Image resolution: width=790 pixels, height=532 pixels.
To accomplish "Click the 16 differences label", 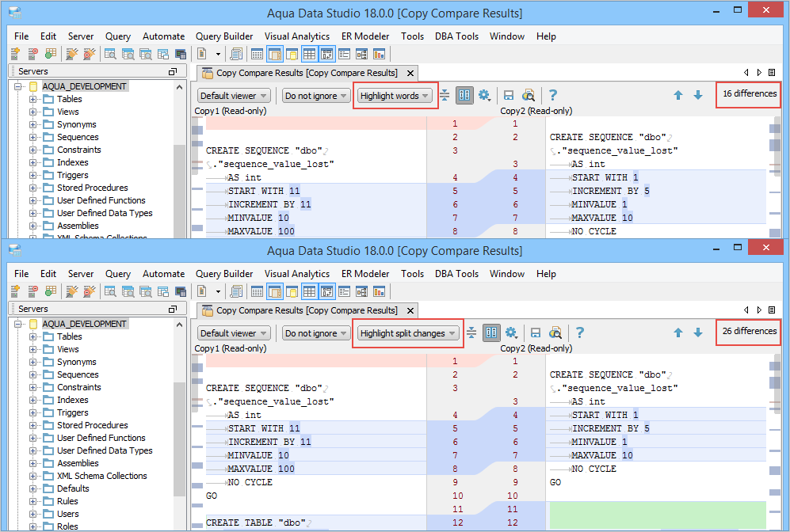I will (749, 93).
